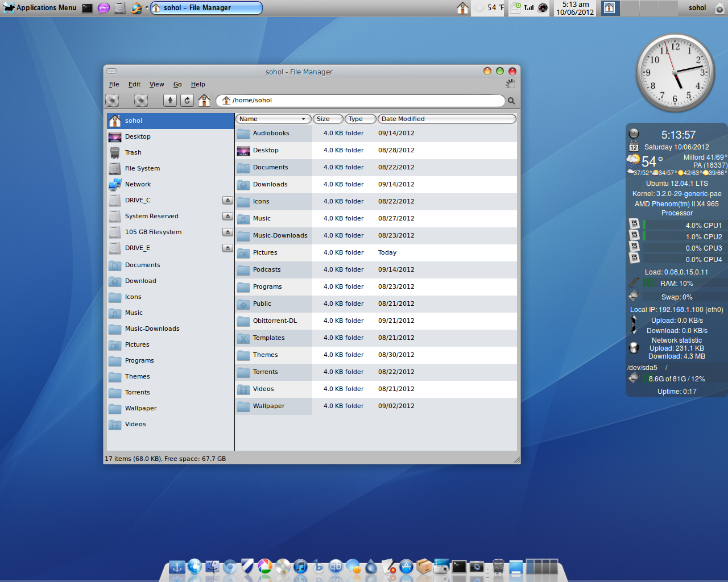The width and height of the screenshot is (728, 582).
Task: Launch the terminal from the top panel
Action: (x=87, y=8)
